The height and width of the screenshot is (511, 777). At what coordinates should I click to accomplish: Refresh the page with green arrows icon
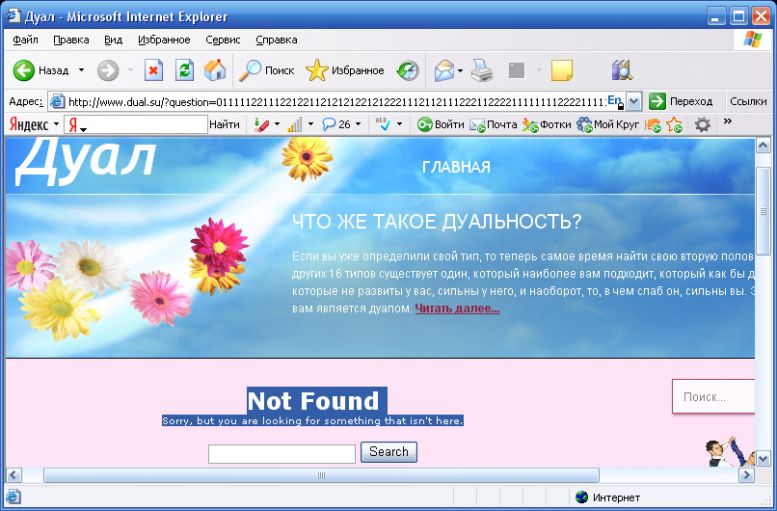pos(184,70)
